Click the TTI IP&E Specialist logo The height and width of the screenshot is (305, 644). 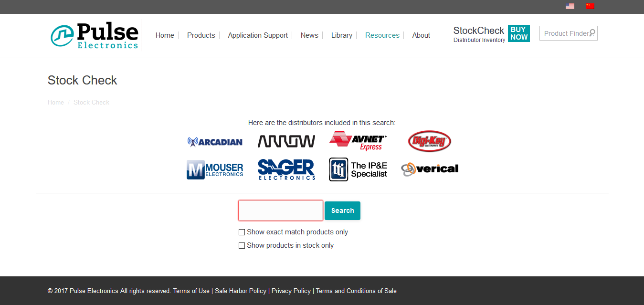[x=358, y=169]
